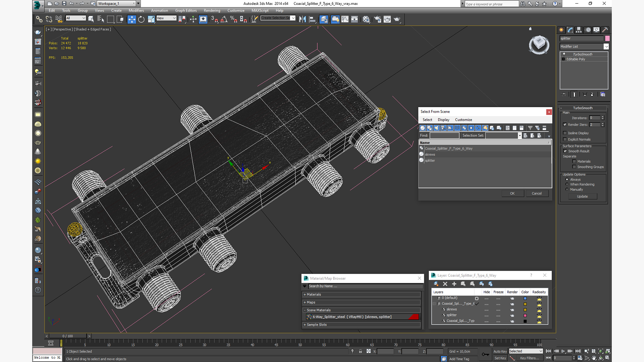Open the Material Editor icon
Viewport: 644px width, 362px height.
(366, 19)
